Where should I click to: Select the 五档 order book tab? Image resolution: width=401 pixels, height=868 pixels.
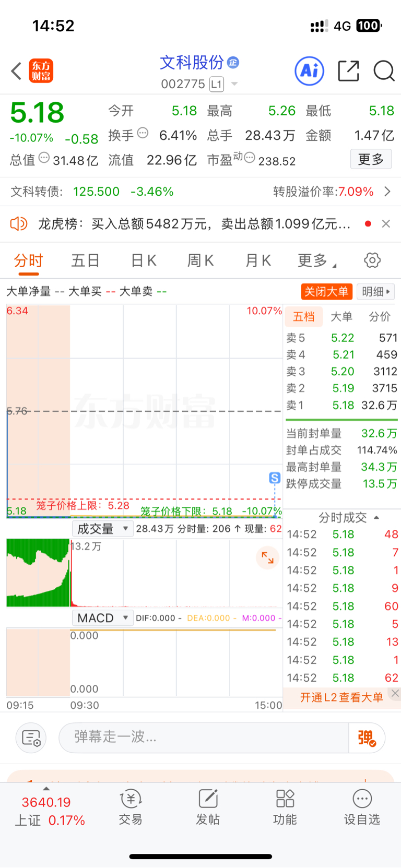[x=304, y=316]
